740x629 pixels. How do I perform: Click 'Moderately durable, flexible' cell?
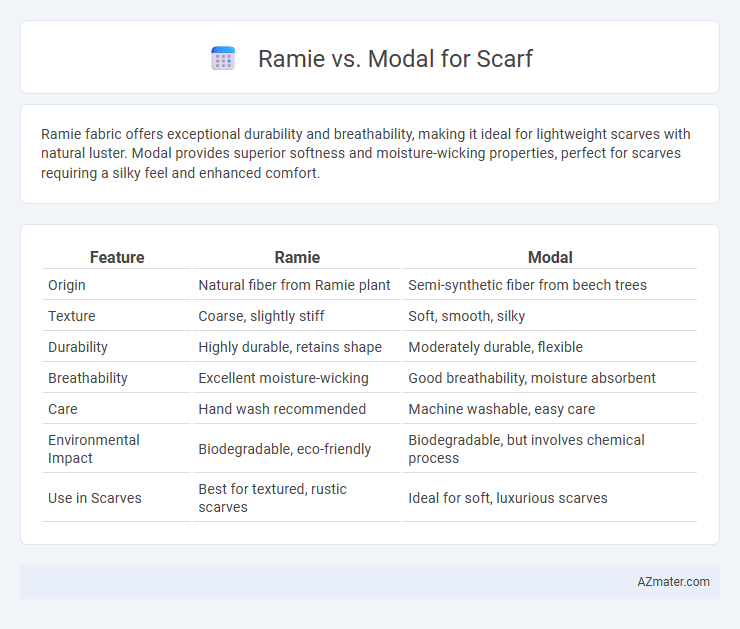(495, 347)
